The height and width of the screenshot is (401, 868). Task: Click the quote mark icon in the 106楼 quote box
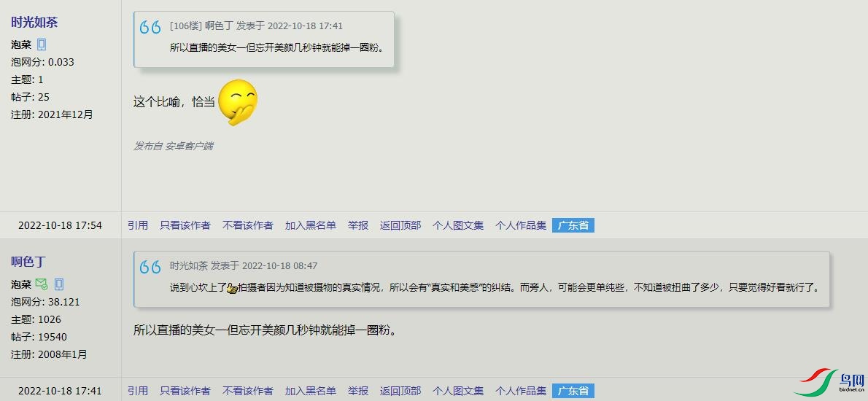150,26
